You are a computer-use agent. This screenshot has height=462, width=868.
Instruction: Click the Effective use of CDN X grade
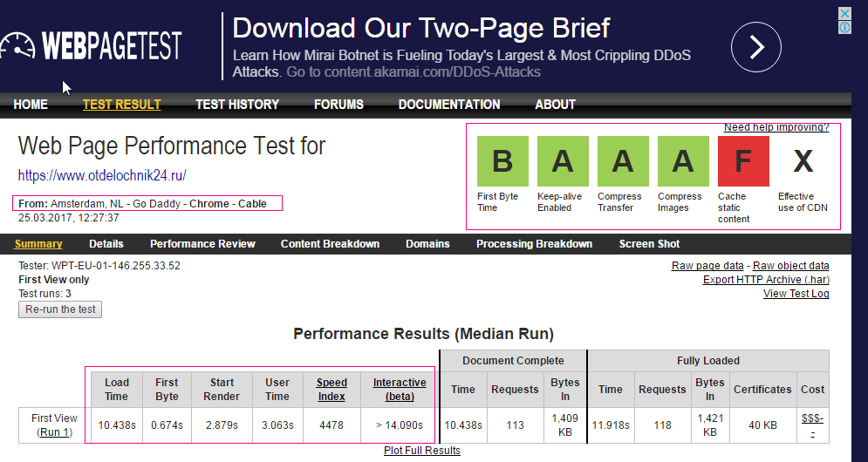click(803, 161)
